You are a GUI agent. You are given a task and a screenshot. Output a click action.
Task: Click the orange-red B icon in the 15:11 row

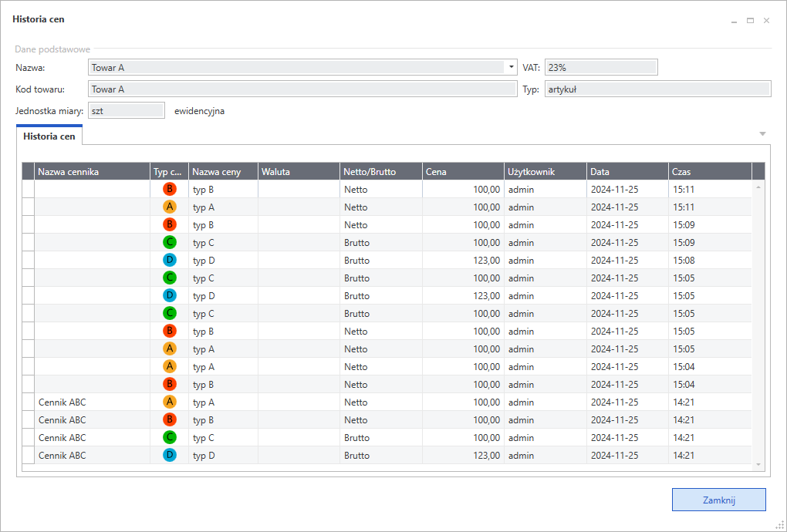pyautogui.click(x=170, y=189)
